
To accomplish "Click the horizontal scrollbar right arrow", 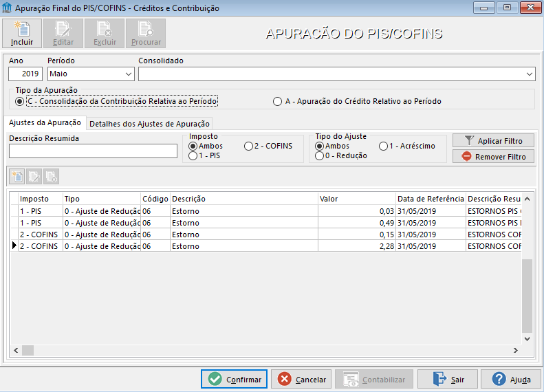I will [516, 350].
